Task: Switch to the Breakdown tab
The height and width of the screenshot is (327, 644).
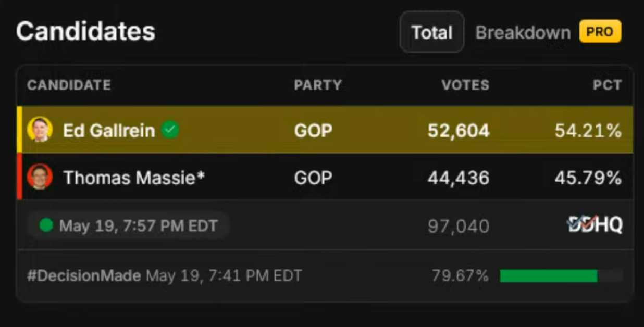Action: 523,33
